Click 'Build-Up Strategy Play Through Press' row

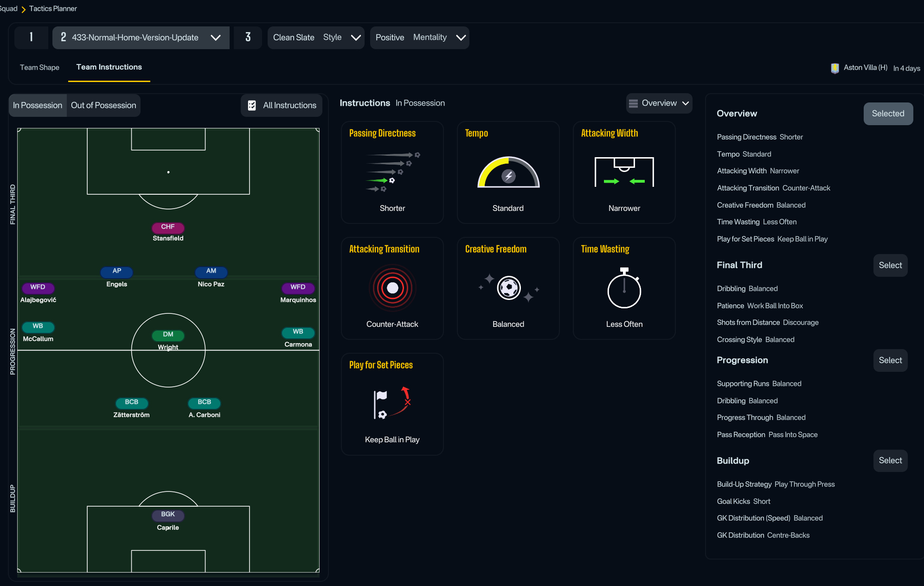click(776, 484)
